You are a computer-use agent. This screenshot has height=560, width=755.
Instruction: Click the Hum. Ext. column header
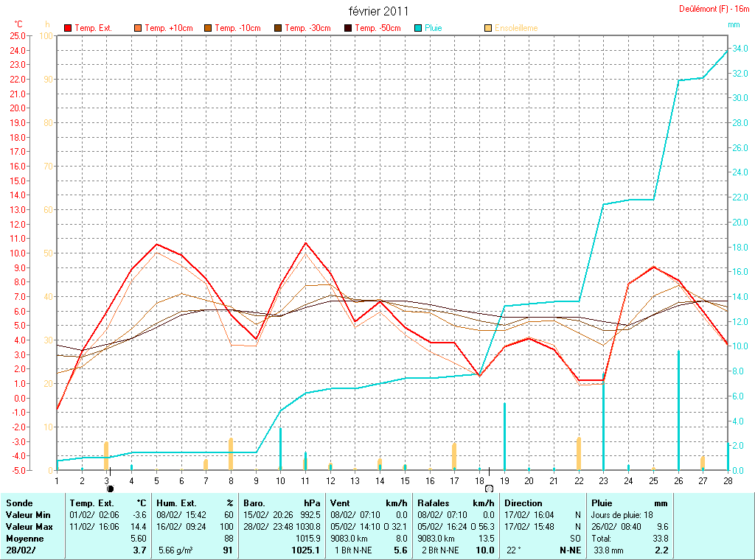pos(195,503)
